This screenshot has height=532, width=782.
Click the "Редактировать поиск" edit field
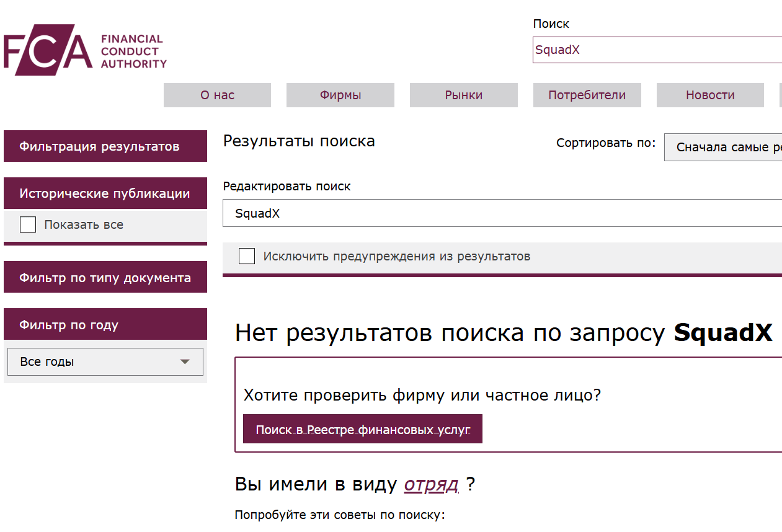(434, 213)
